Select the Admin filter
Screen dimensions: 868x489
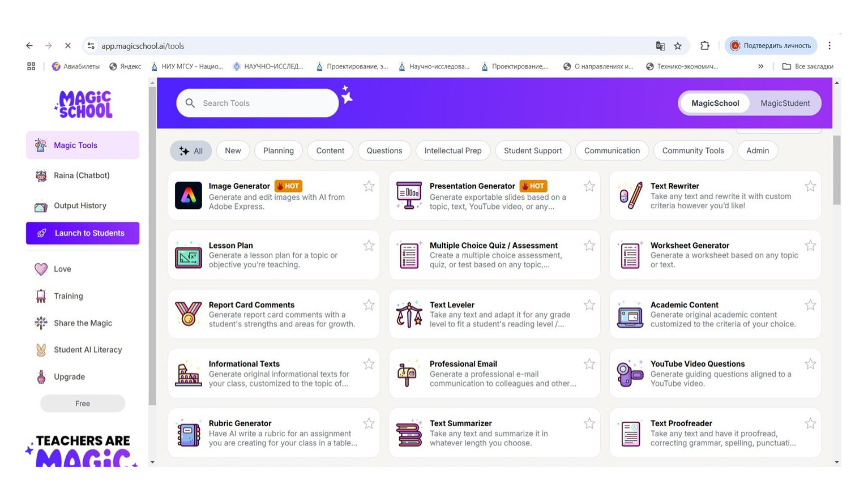(758, 151)
